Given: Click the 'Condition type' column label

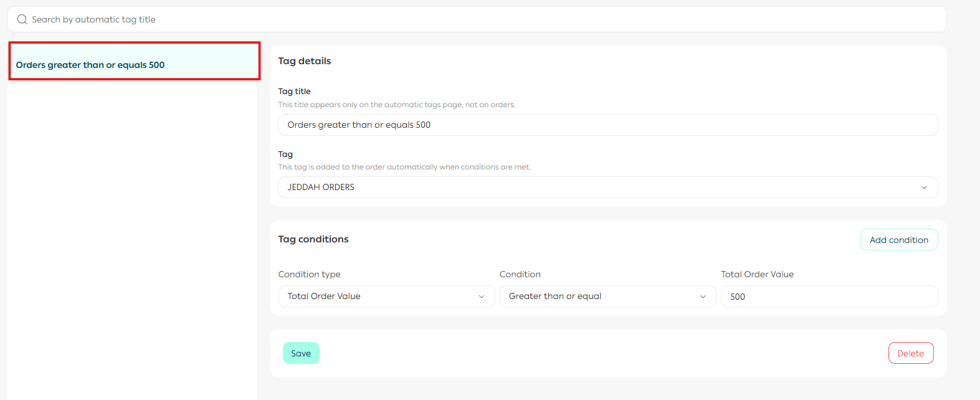Looking at the screenshot, I should click(309, 274).
